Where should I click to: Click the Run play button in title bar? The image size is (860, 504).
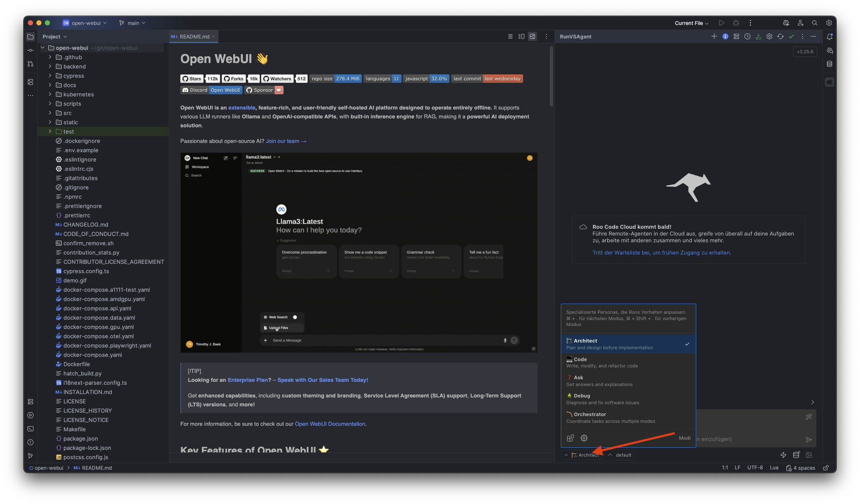point(722,23)
